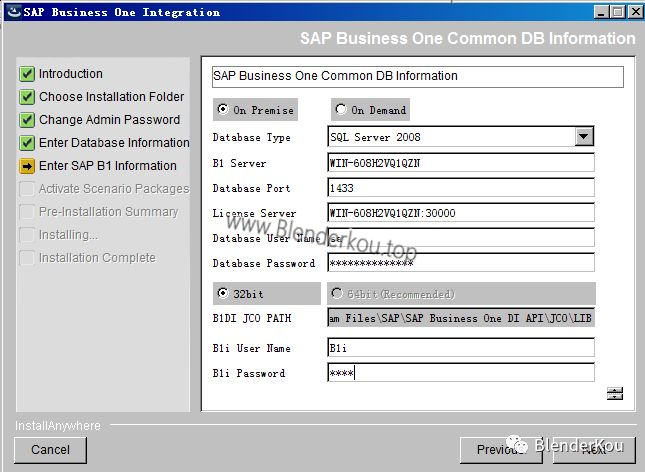Viewport: 645px width, 472px height.
Task: Click the B1i Password label
Action: (248, 373)
